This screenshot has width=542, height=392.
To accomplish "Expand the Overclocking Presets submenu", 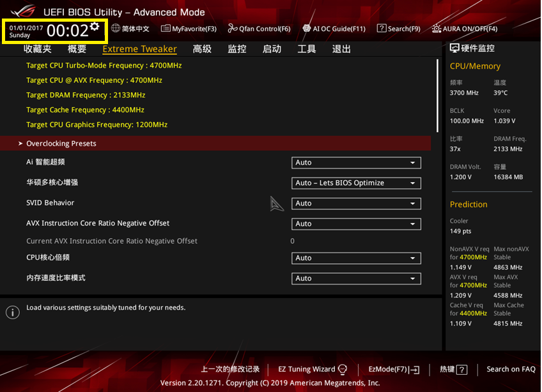I will 61,144.
